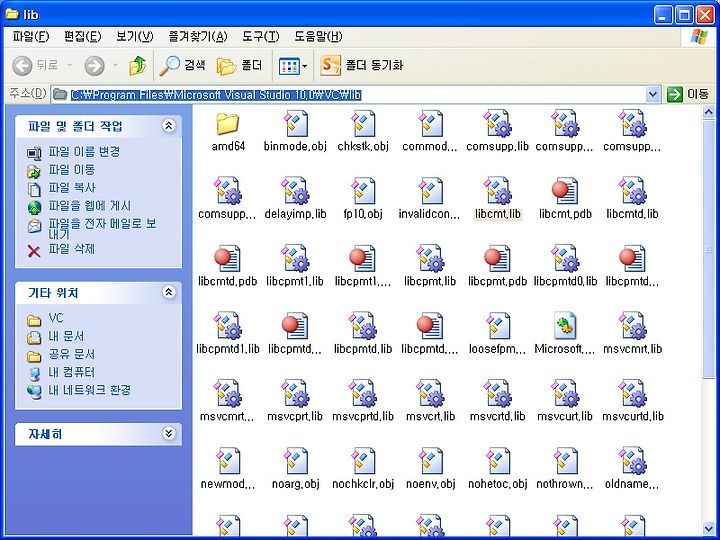Select the noarg.obj file icon
Screen dimensions: 720x540
295,461
